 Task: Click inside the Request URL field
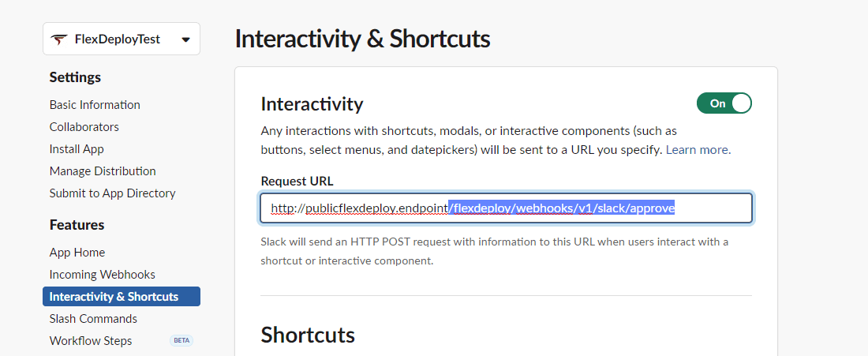506,208
